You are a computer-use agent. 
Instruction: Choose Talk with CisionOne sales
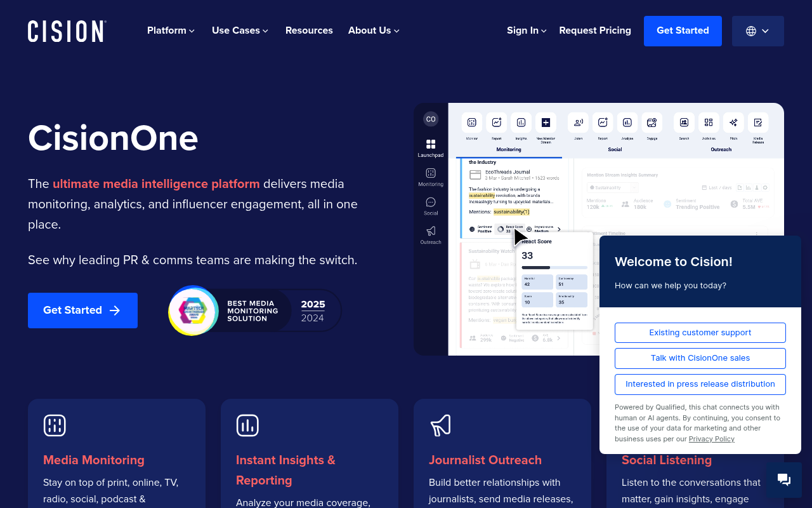(x=700, y=358)
